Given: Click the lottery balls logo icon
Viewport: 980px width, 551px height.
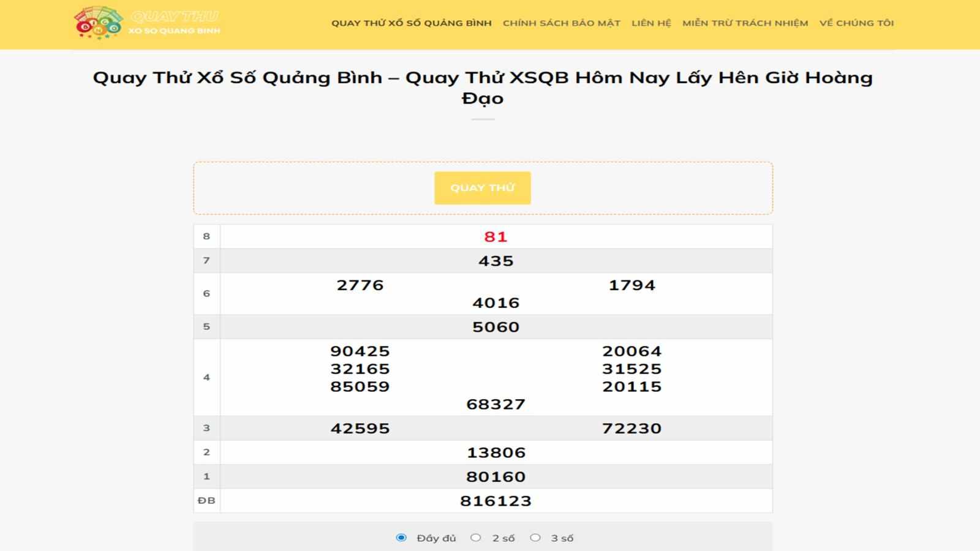Looking at the screenshot, I should pos(99,23).
